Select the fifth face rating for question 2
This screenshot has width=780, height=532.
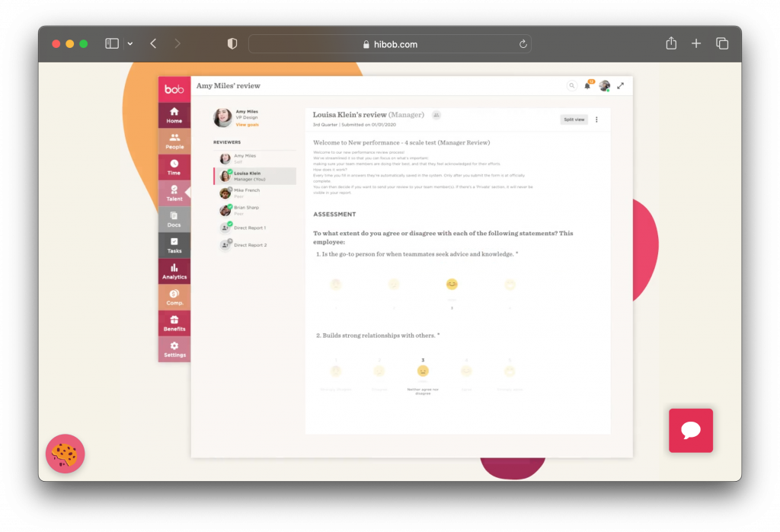coord(510,371)
